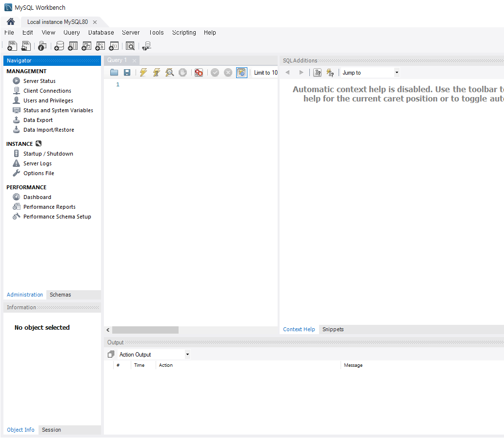Click the output copy panes icon
Viewport: 504px width, 438px height.
(x=111, y=354)
